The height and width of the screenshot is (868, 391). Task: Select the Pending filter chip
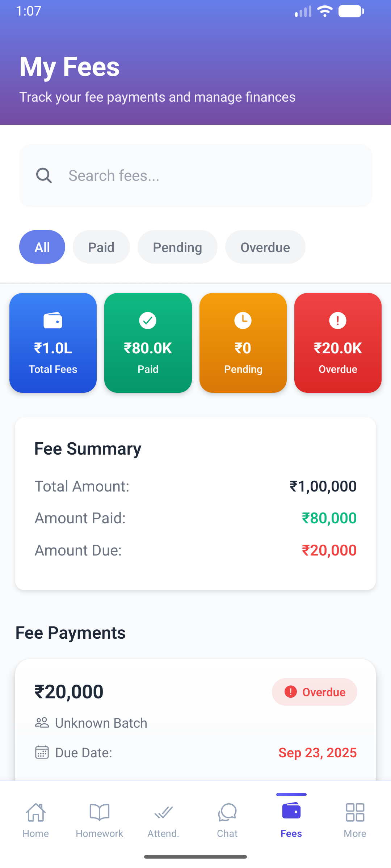click(177, 247)
